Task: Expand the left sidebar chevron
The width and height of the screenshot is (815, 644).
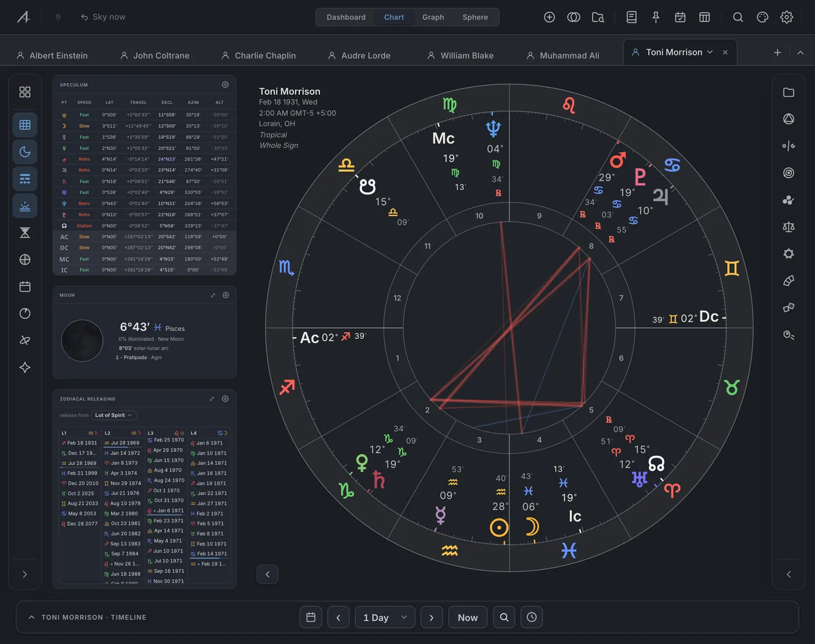Action: pos(24,574)
